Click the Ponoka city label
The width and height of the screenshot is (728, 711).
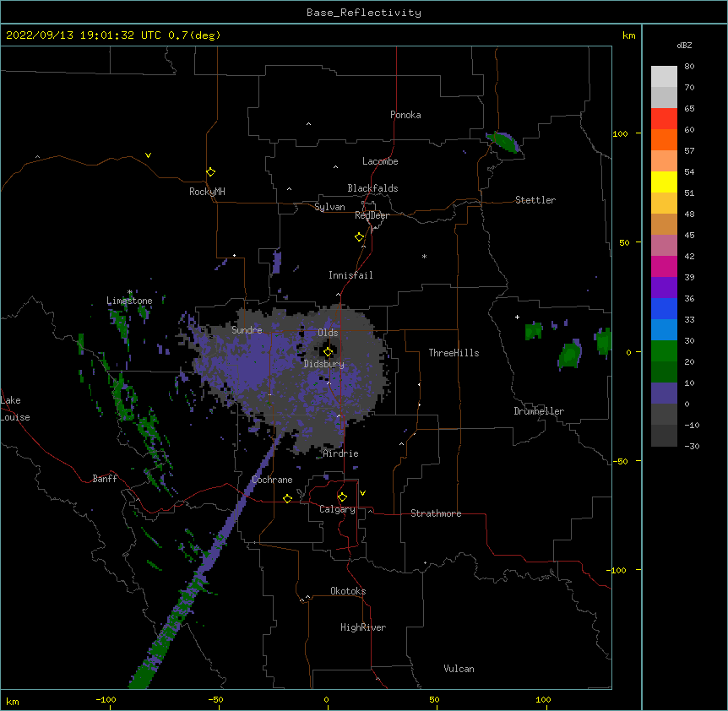[x=405, y=115]
